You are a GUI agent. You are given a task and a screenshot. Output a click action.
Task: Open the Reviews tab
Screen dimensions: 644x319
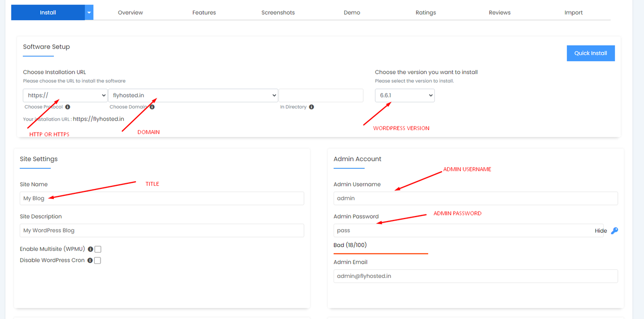500,13
